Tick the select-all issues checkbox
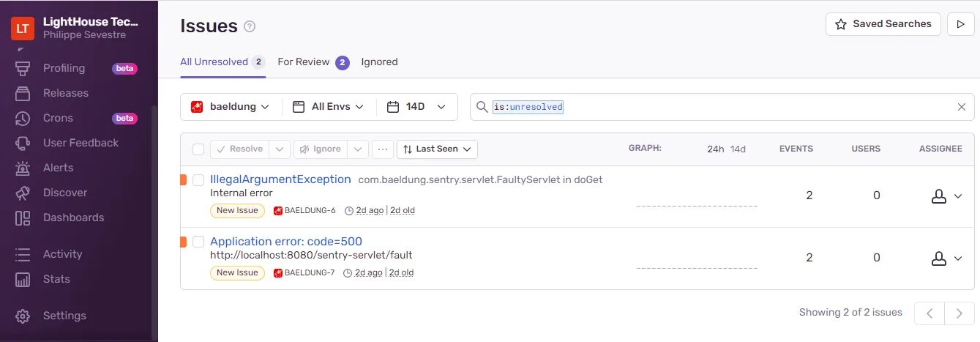This screenshot has height=342, width=980. (x=198, y=149)
